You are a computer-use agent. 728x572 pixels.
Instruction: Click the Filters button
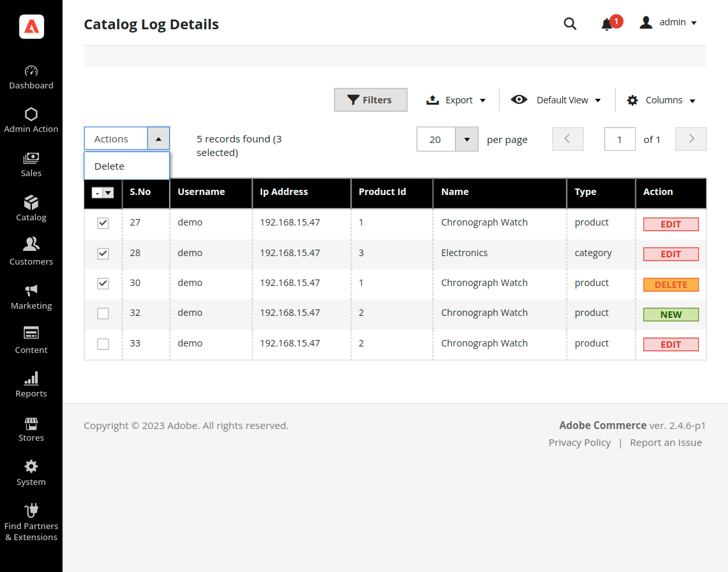pos(370,99)
